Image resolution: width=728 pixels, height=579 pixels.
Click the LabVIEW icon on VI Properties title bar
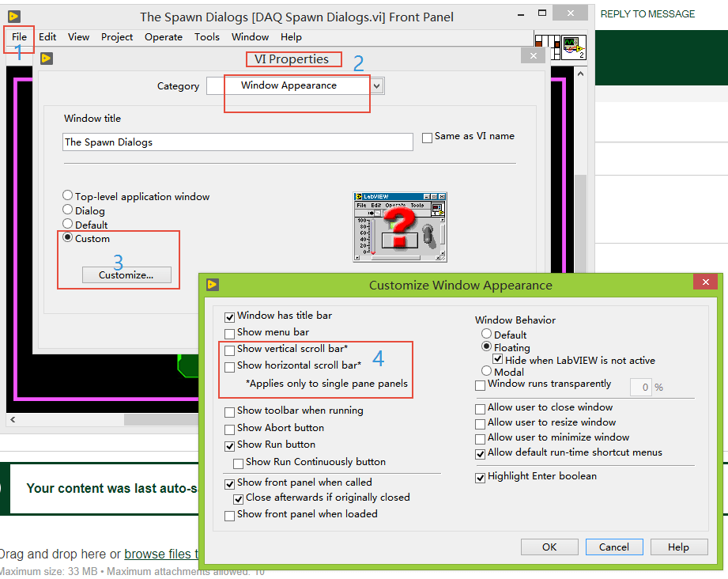click(47, 58)
